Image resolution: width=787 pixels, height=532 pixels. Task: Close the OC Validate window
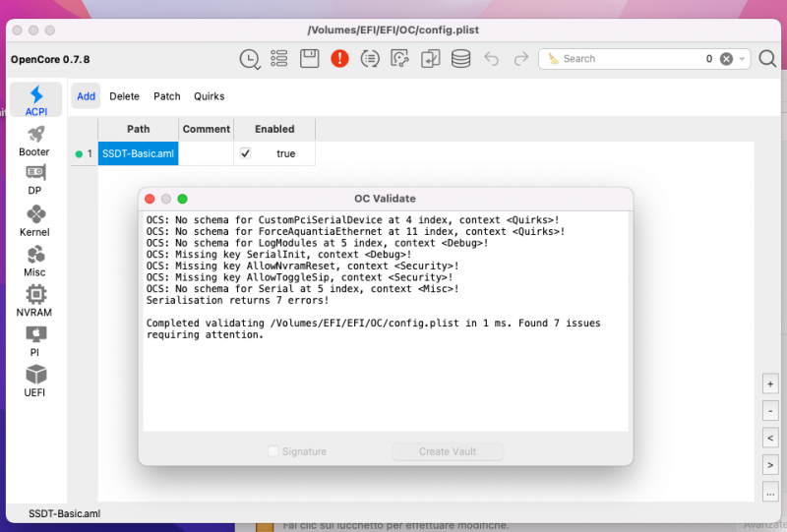(150, 199)
